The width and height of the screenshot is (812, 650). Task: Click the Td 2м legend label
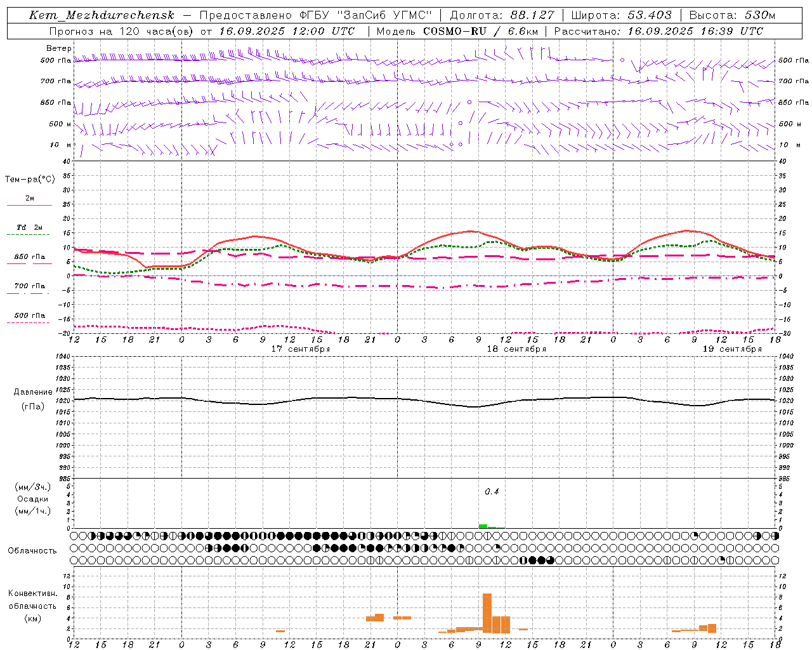[30, 227]
